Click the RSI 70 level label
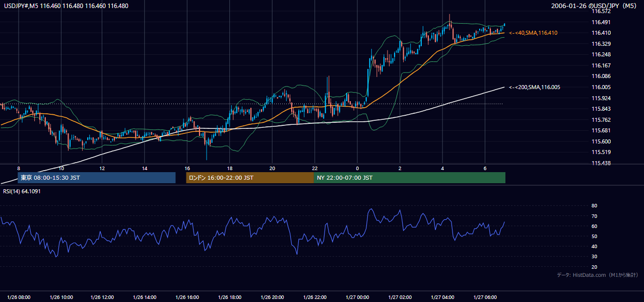 [x=594, y=216]
